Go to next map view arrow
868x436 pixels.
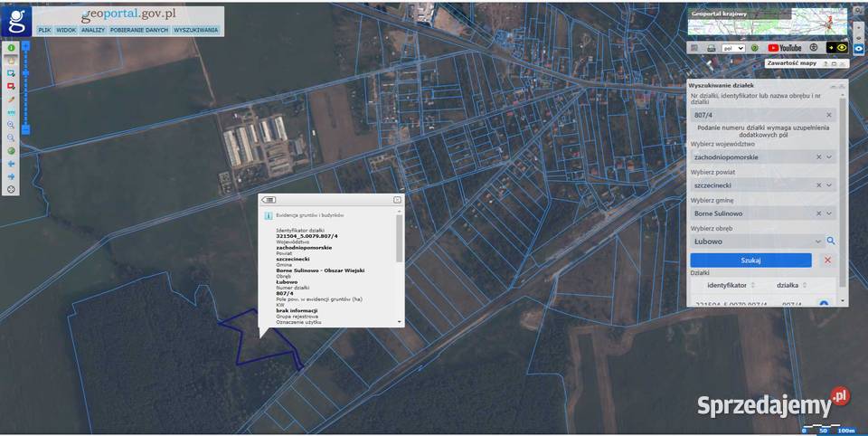point(11,176)
